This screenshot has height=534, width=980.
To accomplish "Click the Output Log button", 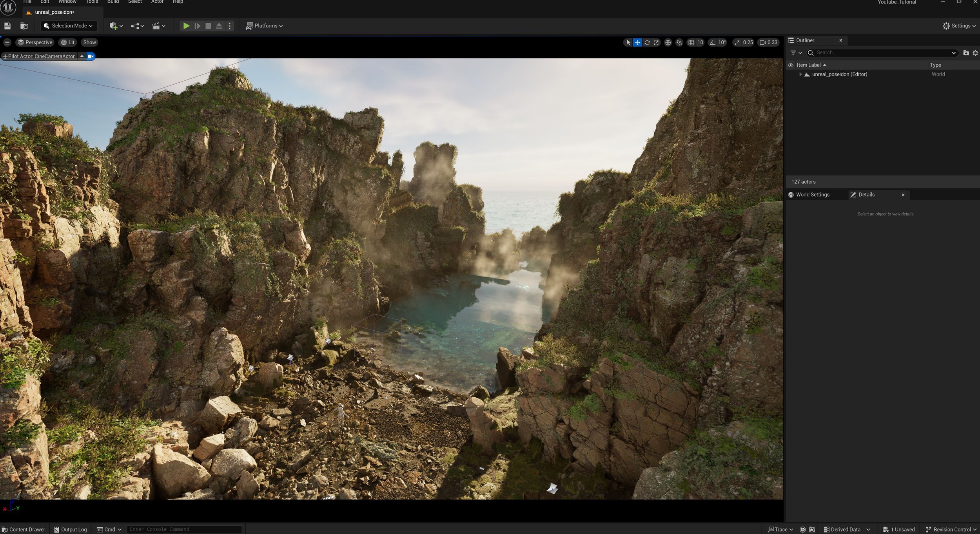I will tap(71, 529).
